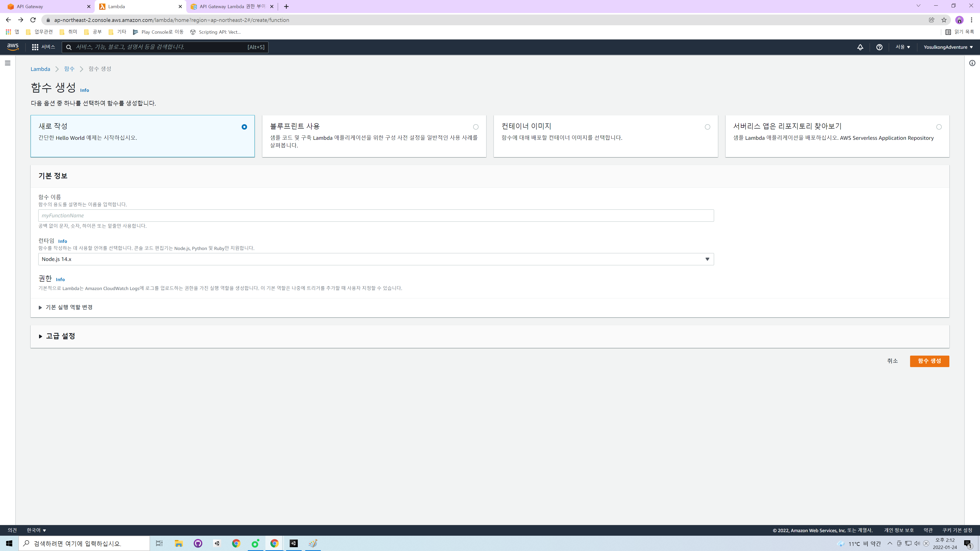This screenshot has width=980, height=551.
Task: Click the Task View icon in taskbar
Action: click(x=159, y=543)
